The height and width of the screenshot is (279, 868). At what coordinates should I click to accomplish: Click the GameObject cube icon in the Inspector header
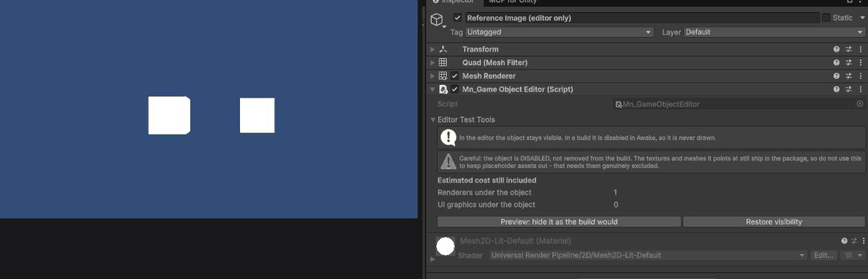tap(437, 20)
